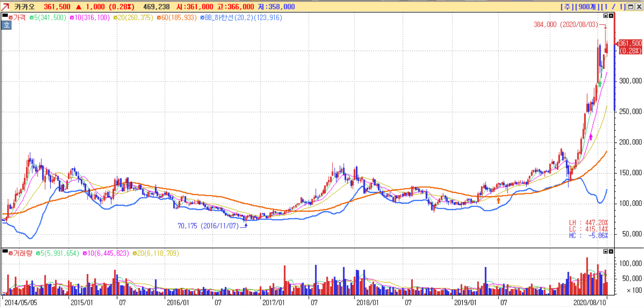
Task: Click the 2019/01 date axis label
Action: point(465,302)
